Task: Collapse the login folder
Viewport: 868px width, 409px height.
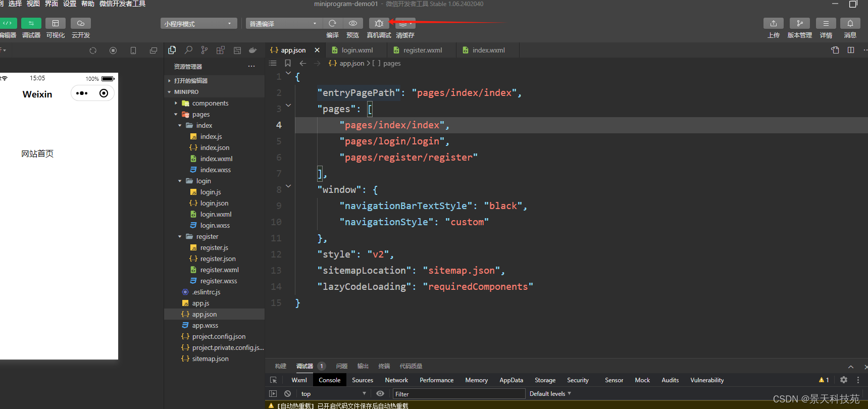Action: 215,181
